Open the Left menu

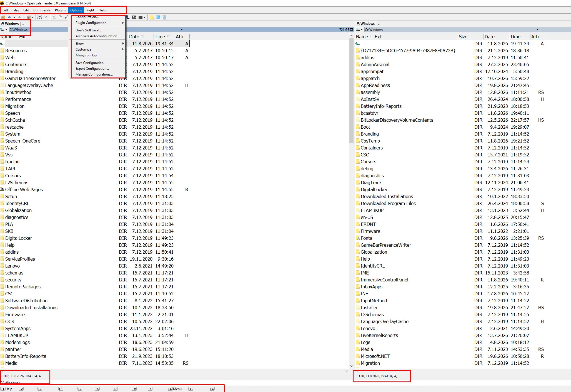[5, 10]
